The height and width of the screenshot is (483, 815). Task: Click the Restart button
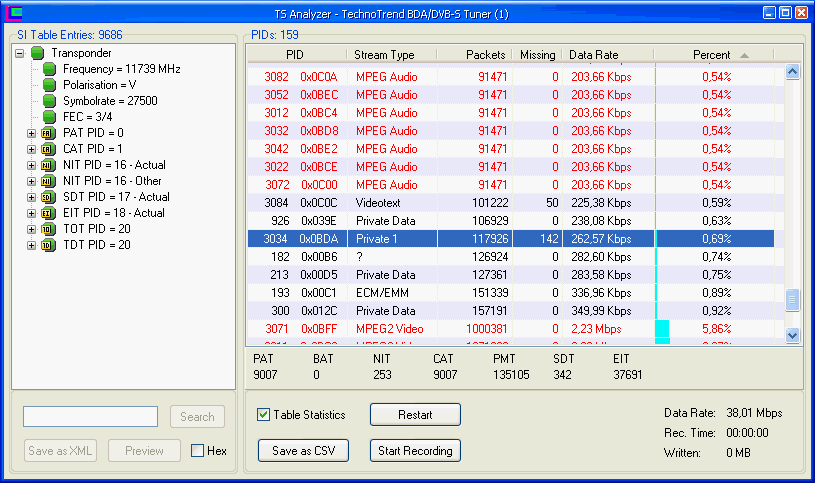pos(415,415)
